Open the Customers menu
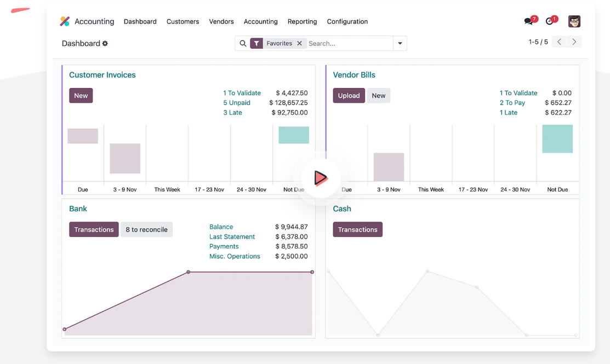 (183, 22)
